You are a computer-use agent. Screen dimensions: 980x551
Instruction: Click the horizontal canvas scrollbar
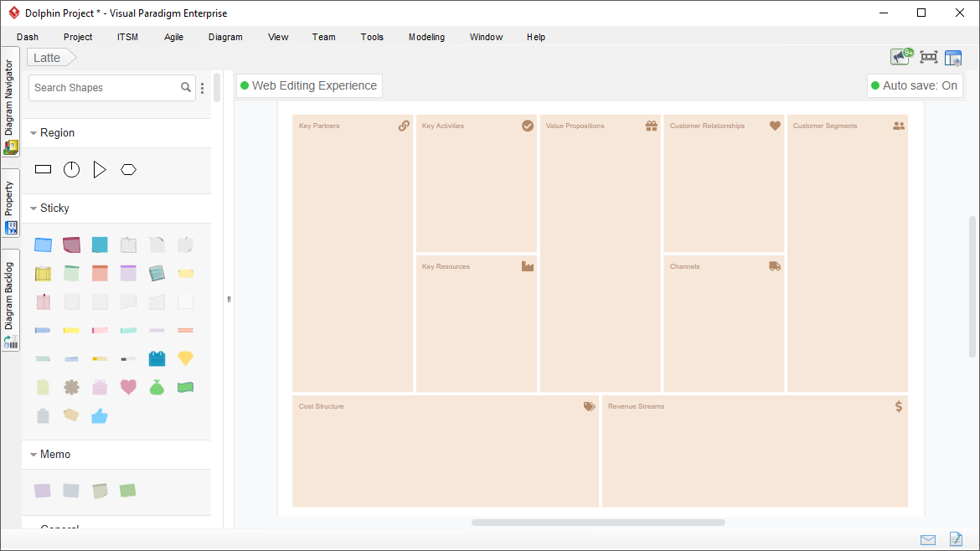pyautogui.click(x=598, y=523)
